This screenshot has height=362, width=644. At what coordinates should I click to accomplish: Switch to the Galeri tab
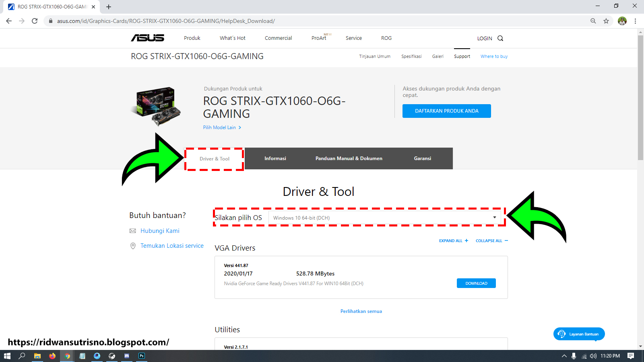(x=438, y=56)
